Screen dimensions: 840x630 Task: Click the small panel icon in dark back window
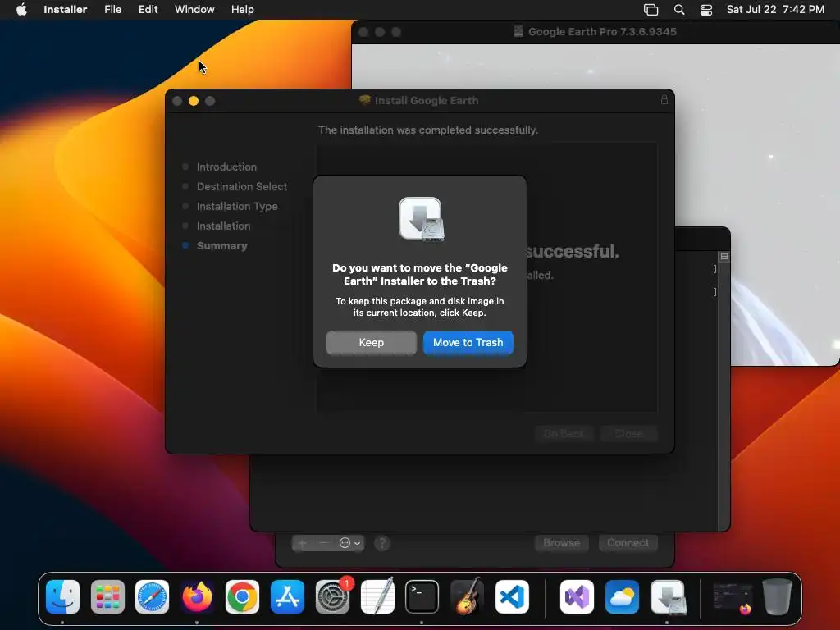(x=724, y=257)
